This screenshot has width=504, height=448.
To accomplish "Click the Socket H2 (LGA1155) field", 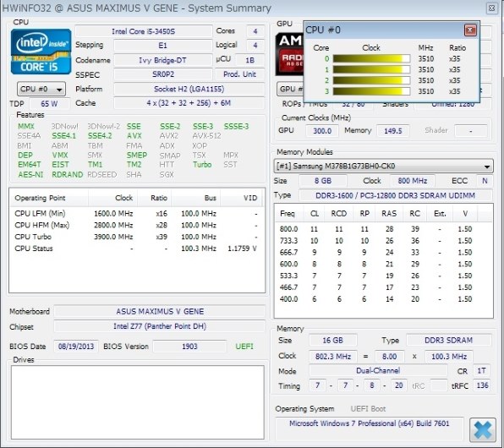I will pyautogui.click(x=189, y=89).
